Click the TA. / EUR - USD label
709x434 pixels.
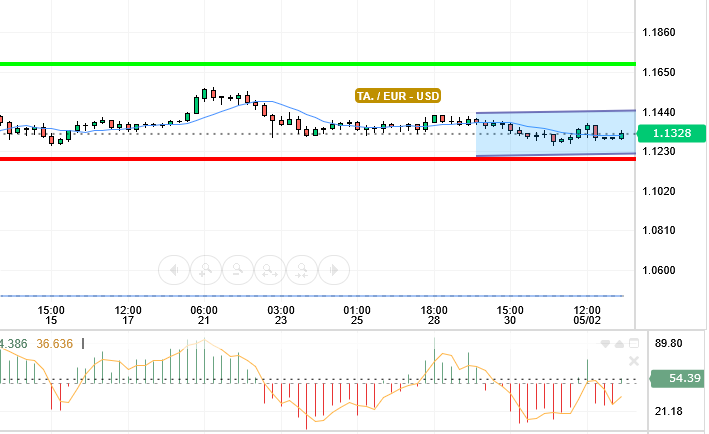click(398, 96)
